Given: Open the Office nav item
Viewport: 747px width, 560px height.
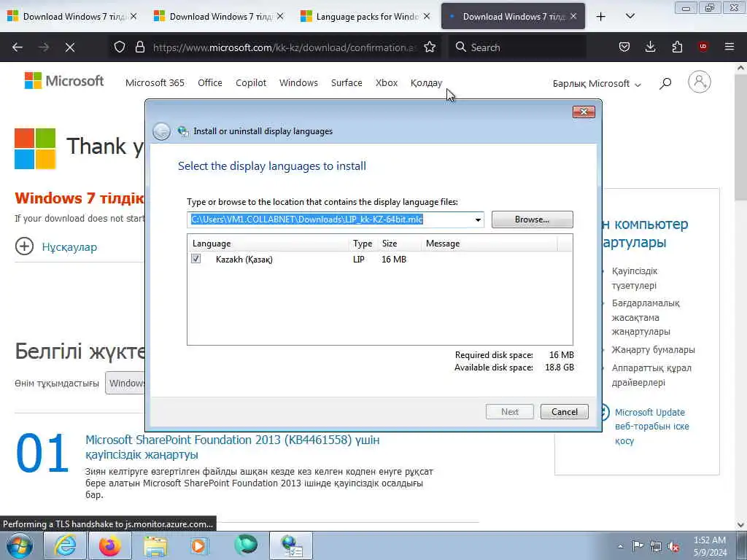Looking at the screenshot, I should [x=209, y=83].
